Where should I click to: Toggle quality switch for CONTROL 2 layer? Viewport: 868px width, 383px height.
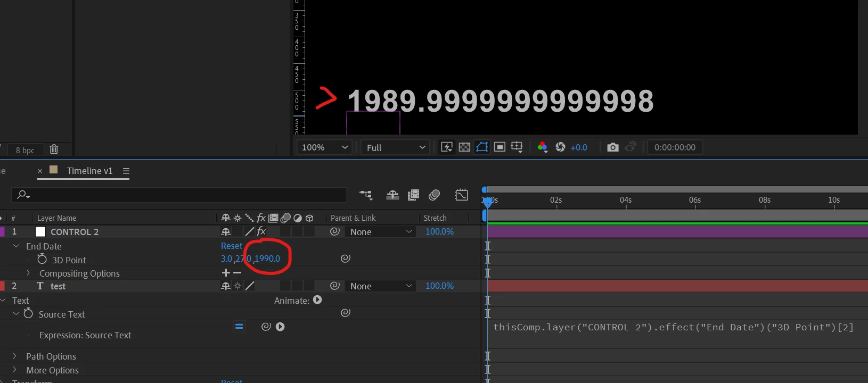[x=249, y=231]
